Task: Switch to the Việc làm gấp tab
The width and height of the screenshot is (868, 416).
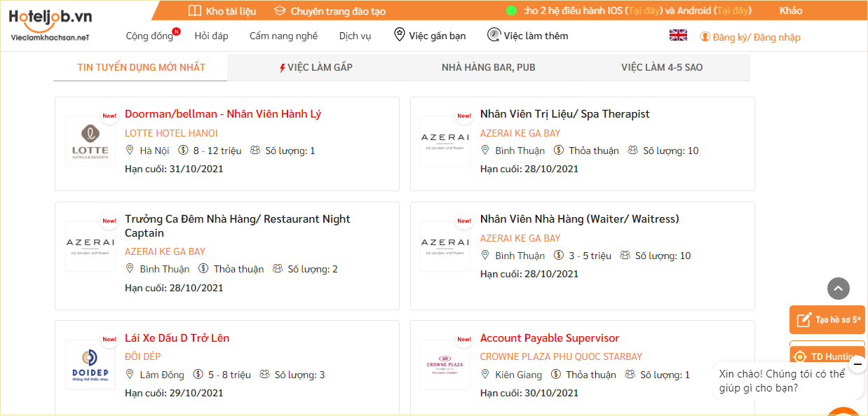Action: coord(316,68)
